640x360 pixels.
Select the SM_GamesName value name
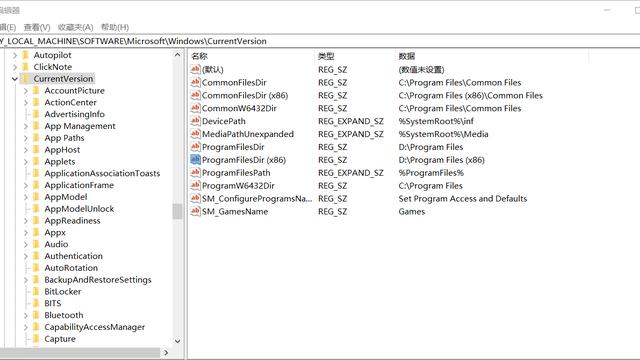tap(235, 212)
